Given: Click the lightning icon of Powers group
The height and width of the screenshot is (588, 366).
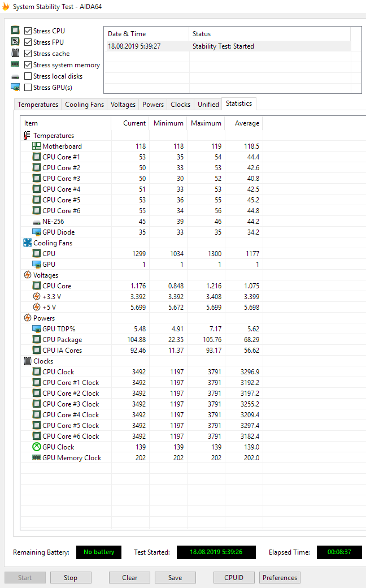Looking at the screenshot, I should (27, 318).
